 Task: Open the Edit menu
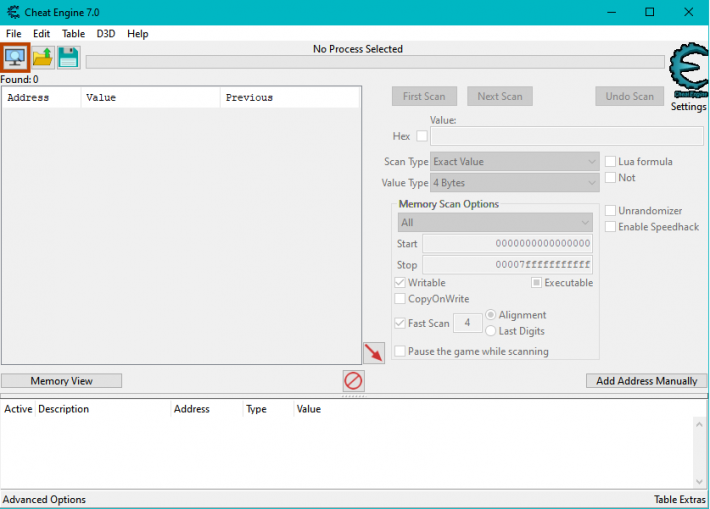click(x=41, y=34)
